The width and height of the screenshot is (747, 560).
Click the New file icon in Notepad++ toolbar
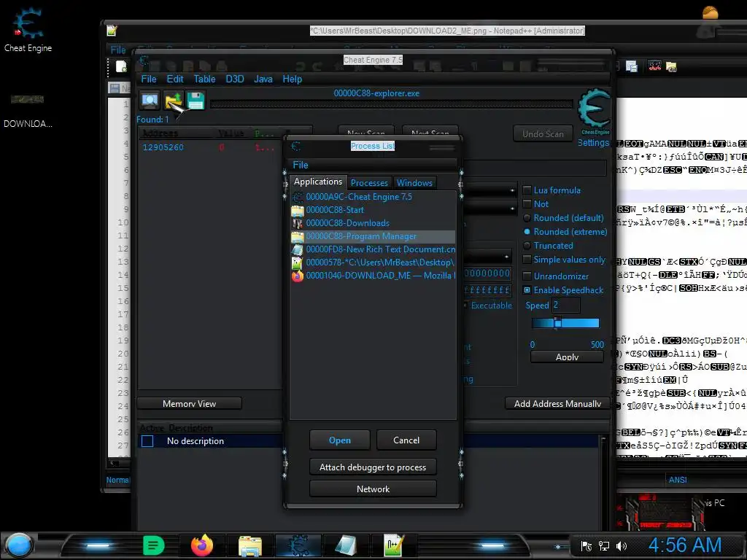pyautogui.click(x=121, y=66)
